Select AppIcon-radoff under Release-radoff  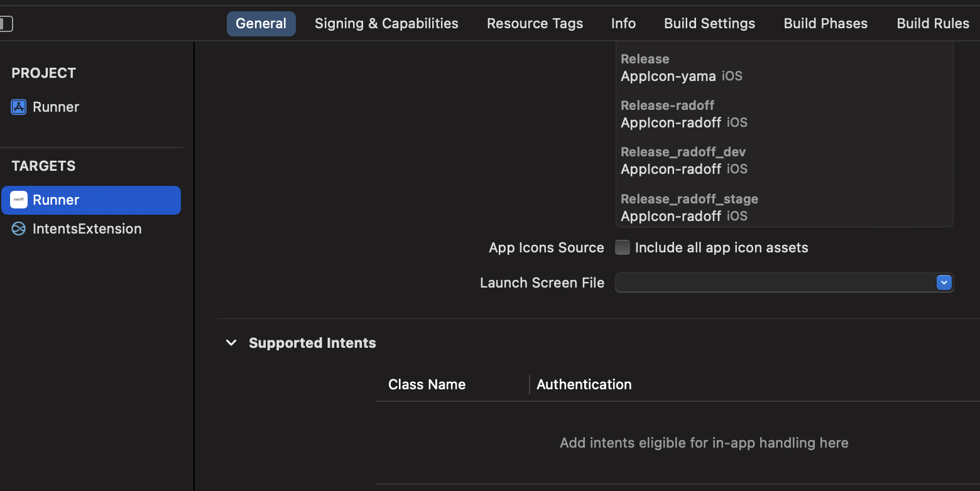pos(671,122)
